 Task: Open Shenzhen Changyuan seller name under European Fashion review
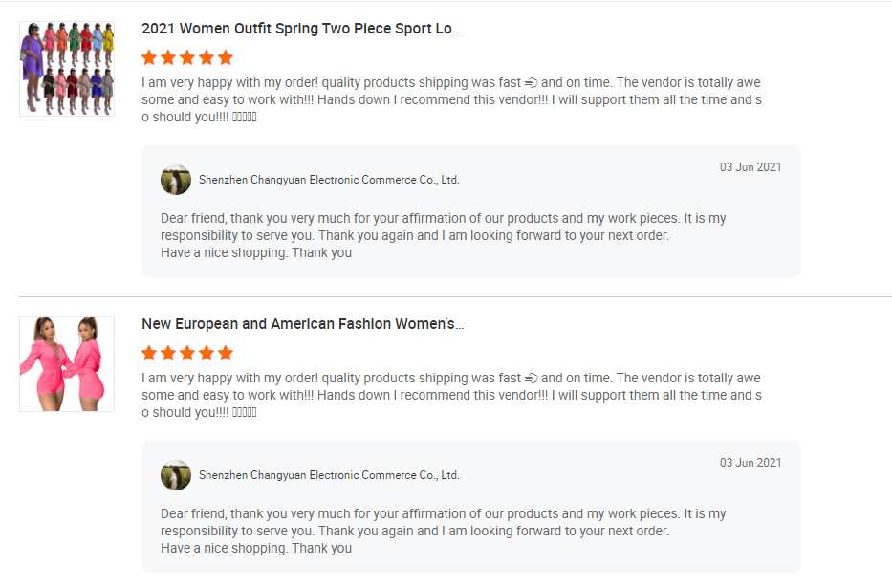click(x=329, y=475)
